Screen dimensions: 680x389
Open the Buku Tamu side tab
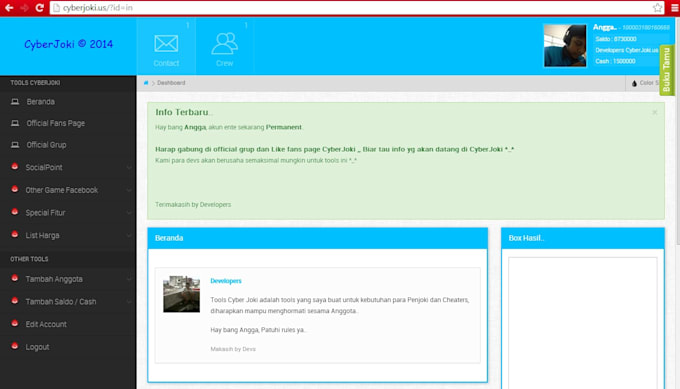click(667, 70)
